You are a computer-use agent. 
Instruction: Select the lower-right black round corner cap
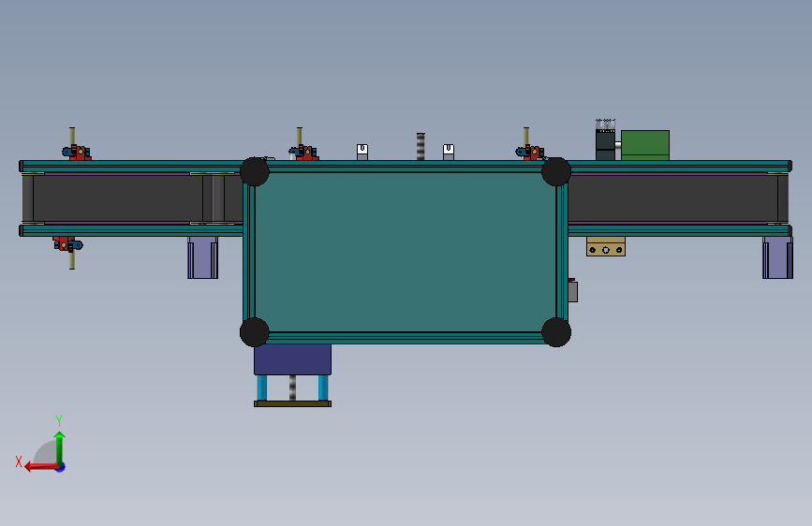coord(556,332)
